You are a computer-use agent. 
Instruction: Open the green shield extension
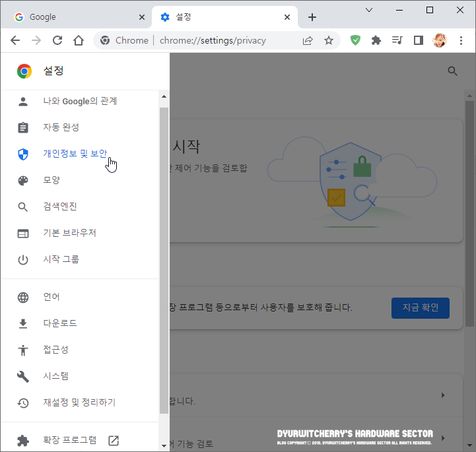pos(355,40)
